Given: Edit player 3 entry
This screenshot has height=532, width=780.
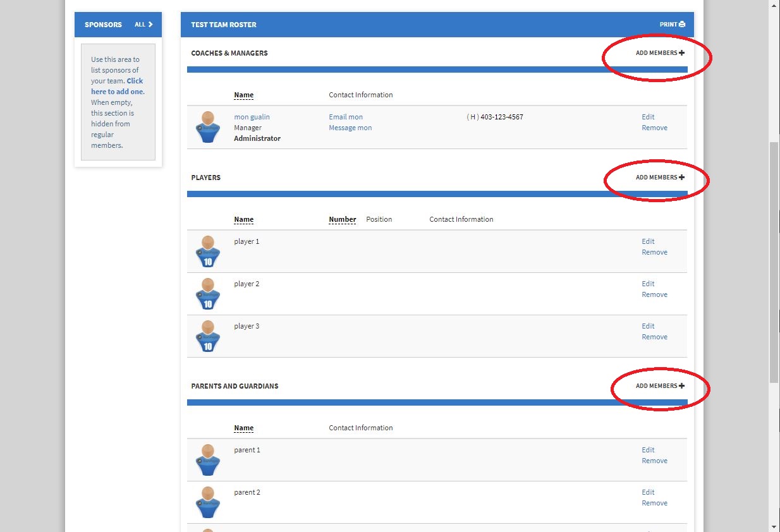Looking at the screenshot, I should pos(648,326).
